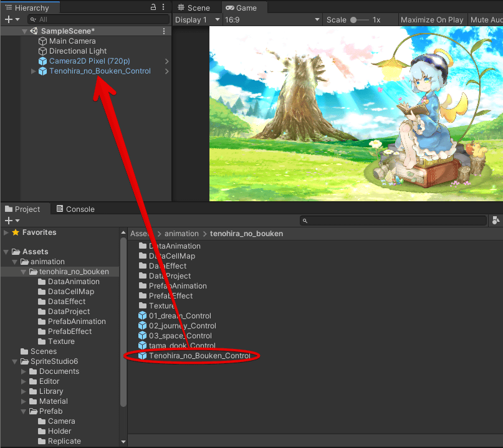Switch to the Project tab
This screenshot has width=503, height=448.
(23, 209)
